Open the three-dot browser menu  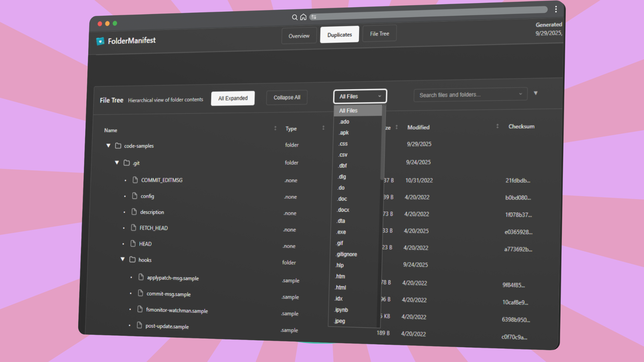555,9
